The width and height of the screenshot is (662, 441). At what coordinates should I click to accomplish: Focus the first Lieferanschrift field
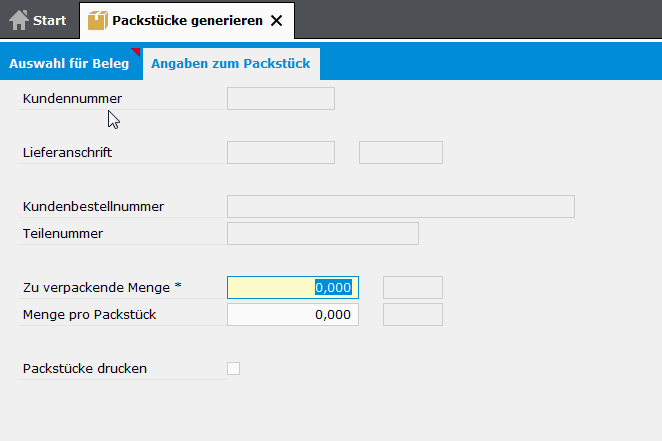coord(281,153)
